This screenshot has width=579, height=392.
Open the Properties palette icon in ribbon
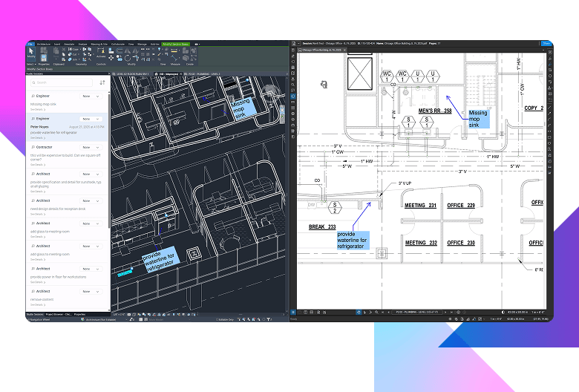click(x=44, y=58)
